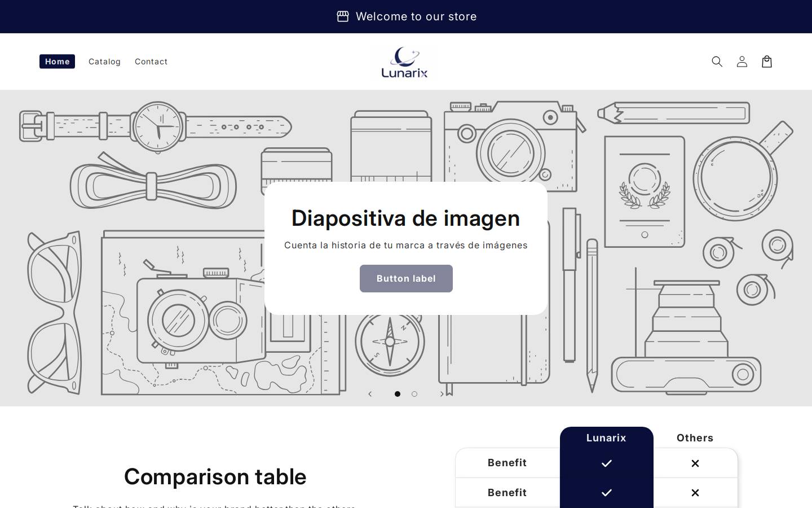This screenshot has height=508, width=812.
Task: Go to previous slide arrow
Action: pos(370,394)
